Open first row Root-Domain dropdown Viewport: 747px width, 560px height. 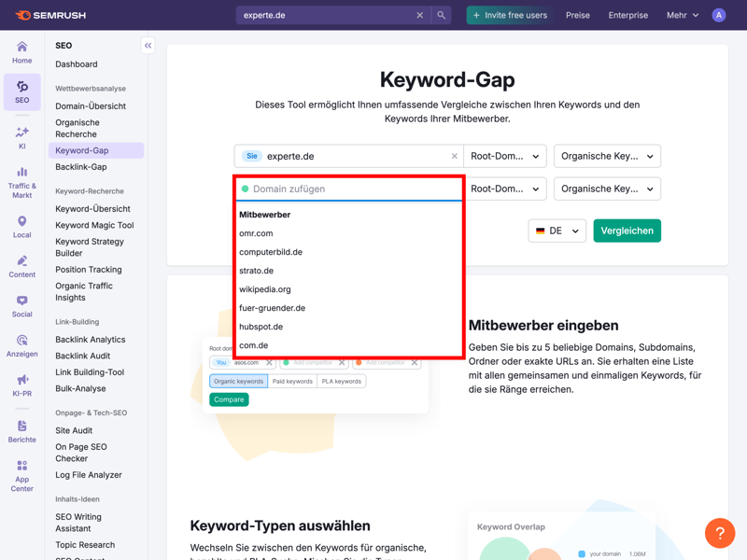505,156
